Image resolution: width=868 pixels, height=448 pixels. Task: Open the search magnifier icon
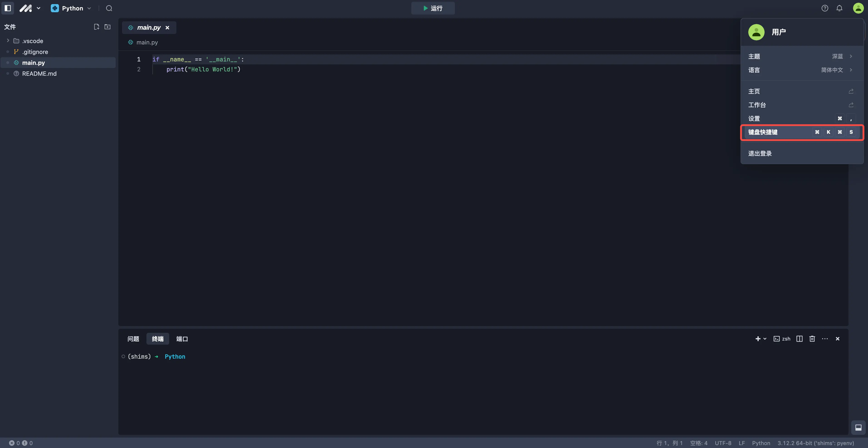pyautogui.click(x=109, y=8)
